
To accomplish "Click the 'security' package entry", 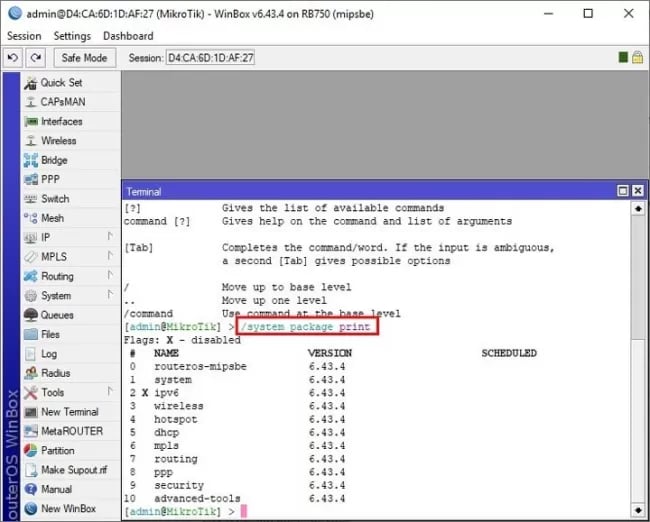I will tap(179, 485).
